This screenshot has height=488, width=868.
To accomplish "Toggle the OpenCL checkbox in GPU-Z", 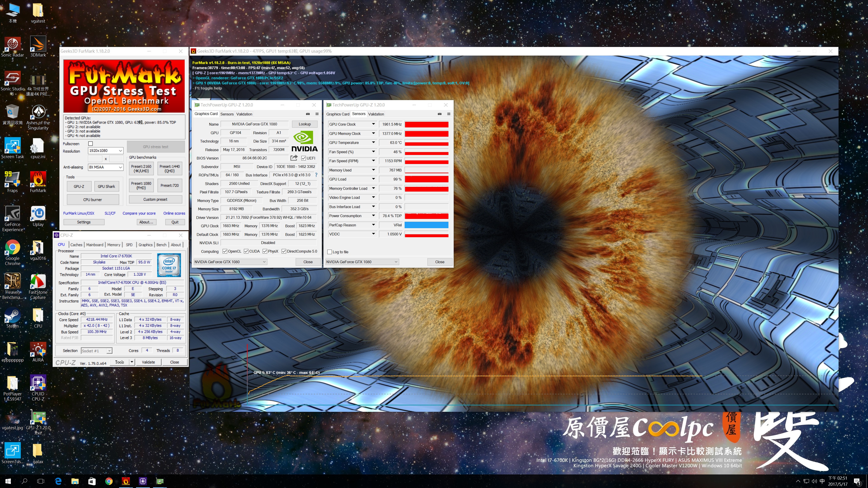I will point(225,251).
